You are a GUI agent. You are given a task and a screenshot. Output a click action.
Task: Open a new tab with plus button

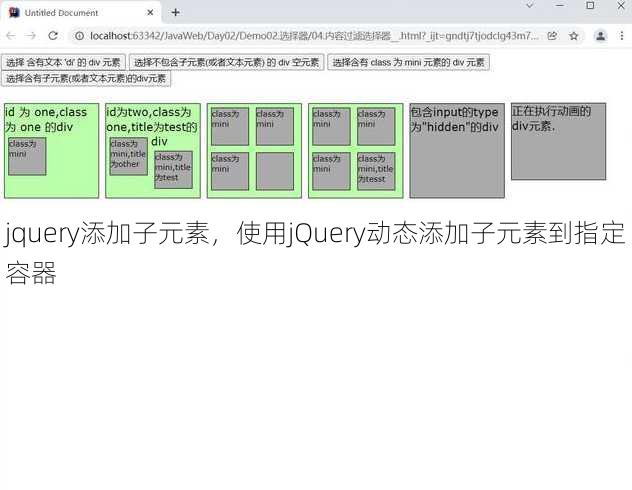[x=175, y=12]
